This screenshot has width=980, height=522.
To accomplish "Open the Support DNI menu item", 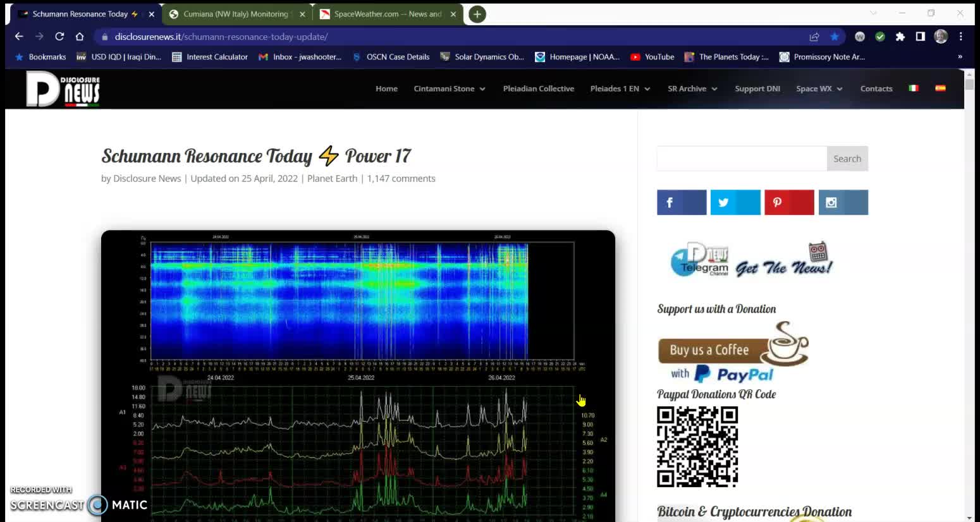I will (757, 88).
